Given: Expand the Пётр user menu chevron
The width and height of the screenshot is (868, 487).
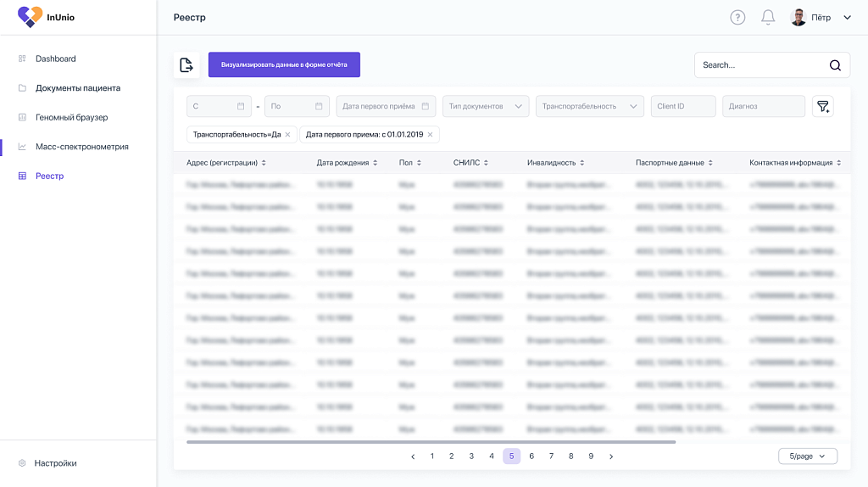Looking at the screenshot, I should 847,17.
